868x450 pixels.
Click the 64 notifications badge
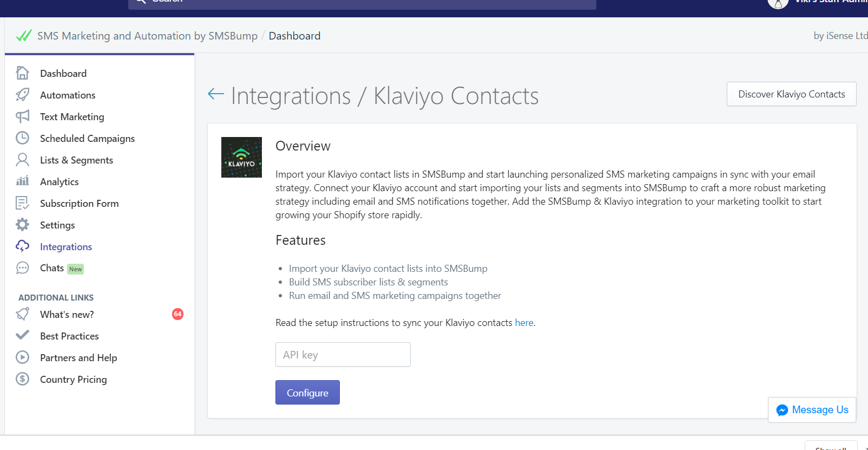[177, 314]
